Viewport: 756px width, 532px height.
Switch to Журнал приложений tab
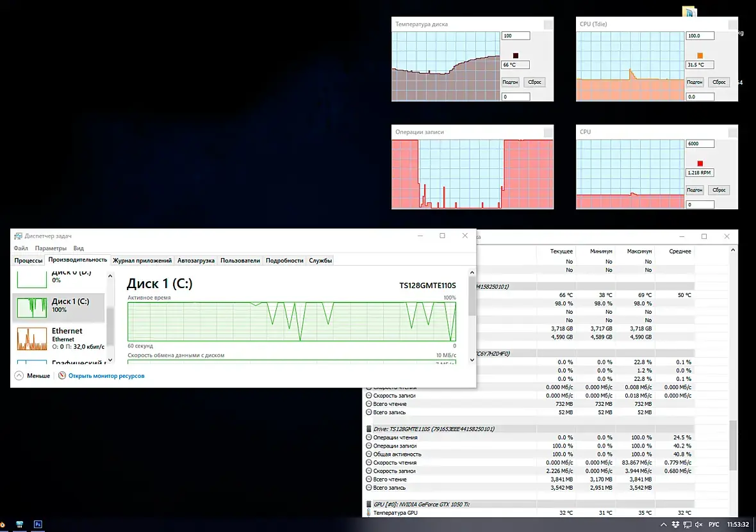point(142,260)
